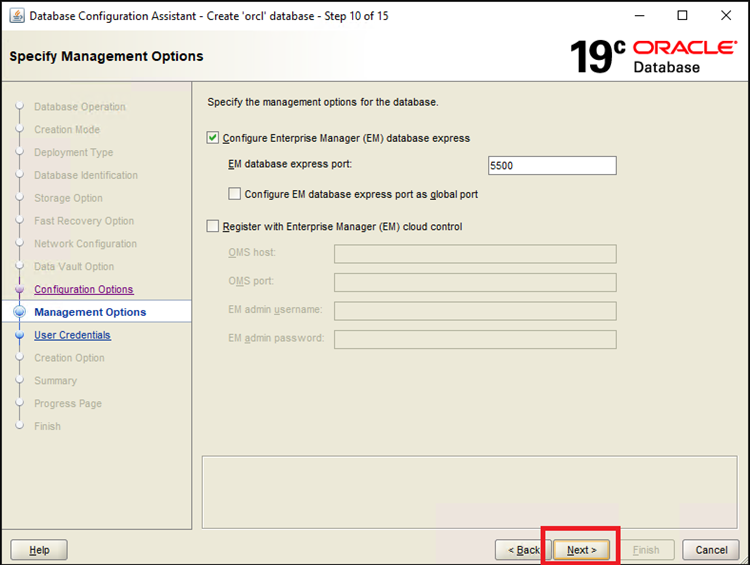Open Help
This screenshot has height=565, width=750.
click(x=39, y=550)
